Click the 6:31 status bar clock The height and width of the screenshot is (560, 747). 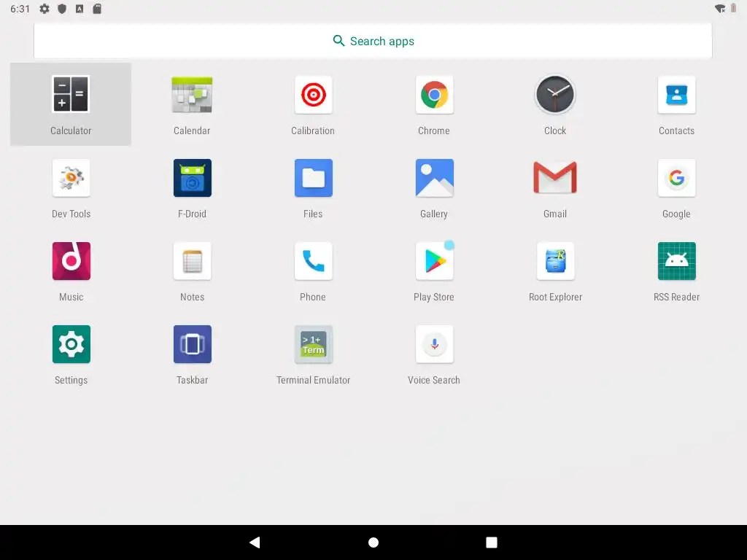click(x=20, y=9)
